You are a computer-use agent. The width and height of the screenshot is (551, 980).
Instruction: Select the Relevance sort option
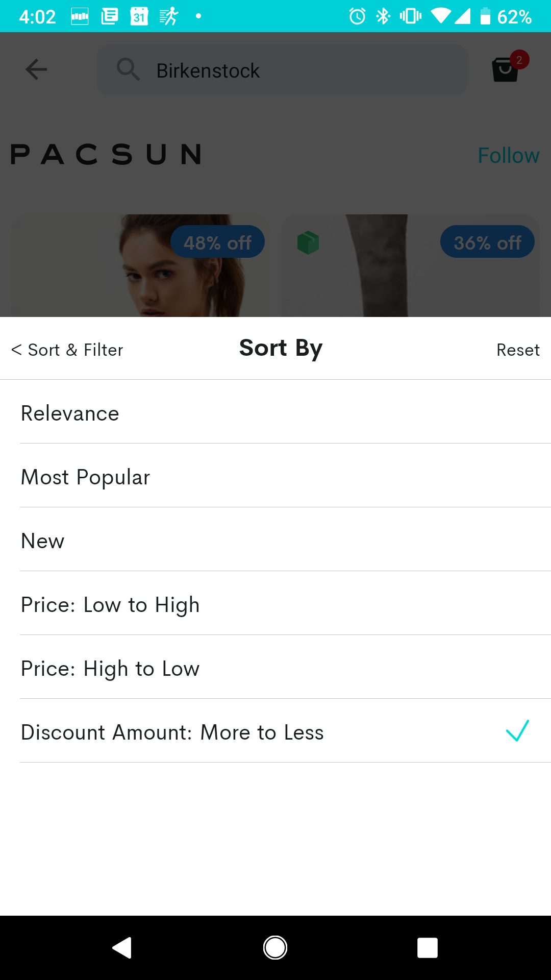click(x=70, y=413)
